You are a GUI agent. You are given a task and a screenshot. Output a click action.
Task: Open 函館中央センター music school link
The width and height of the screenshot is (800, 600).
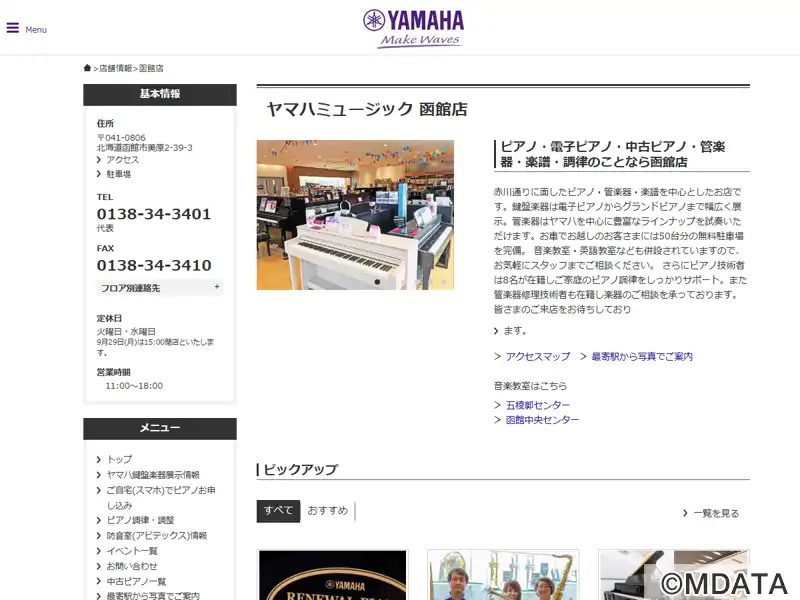click(x=542, y=419)
